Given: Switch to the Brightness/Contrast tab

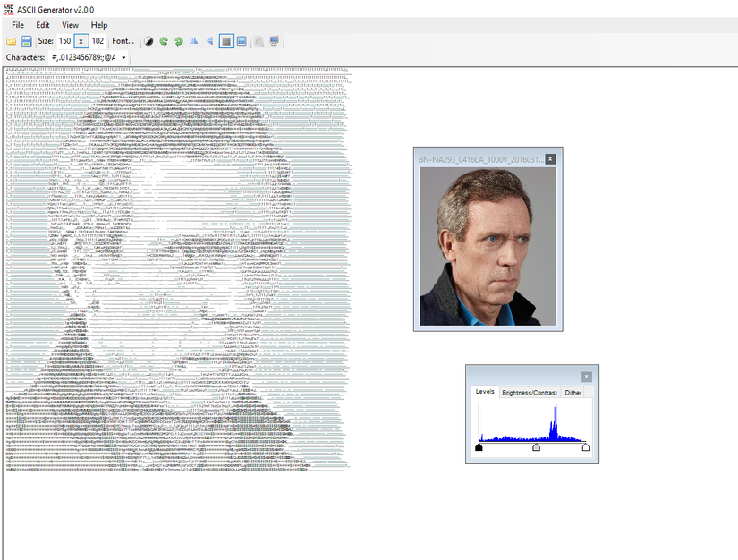Looking at the screenshot, I should pyautogui.click(x=529, y=392).
